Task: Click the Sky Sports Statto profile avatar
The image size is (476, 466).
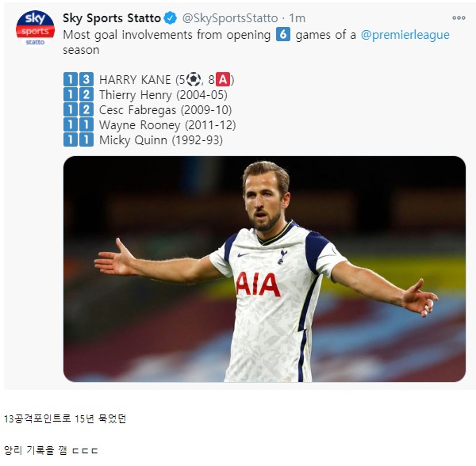Action: point(35,29)
